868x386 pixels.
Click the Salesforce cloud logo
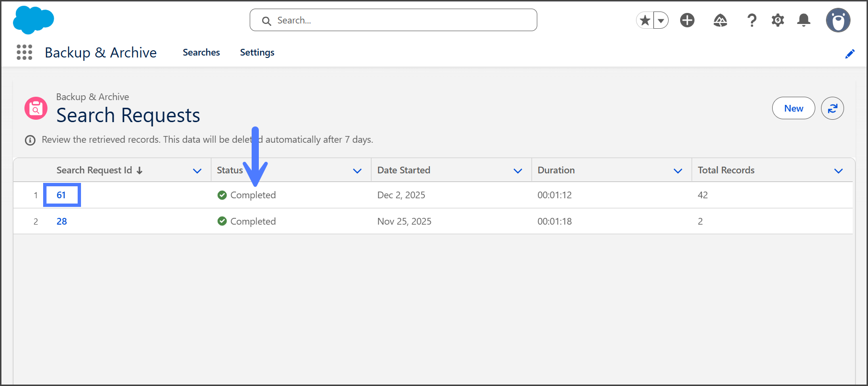tap(33, 20)
